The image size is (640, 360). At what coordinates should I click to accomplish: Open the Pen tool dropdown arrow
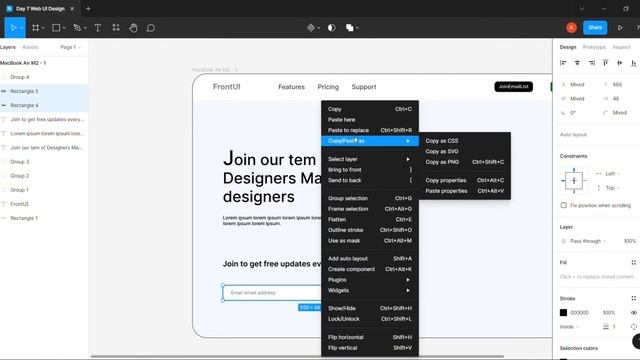point(85,28)
